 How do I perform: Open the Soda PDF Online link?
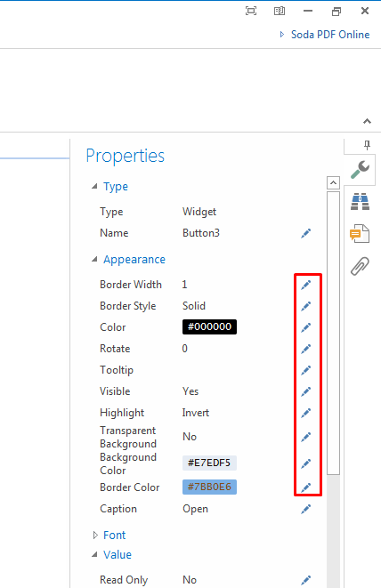[330, 35]
